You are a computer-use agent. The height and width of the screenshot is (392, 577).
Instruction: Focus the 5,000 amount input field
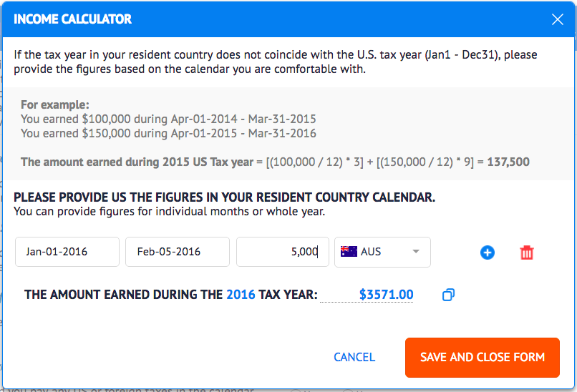click(x=283, y=252)
